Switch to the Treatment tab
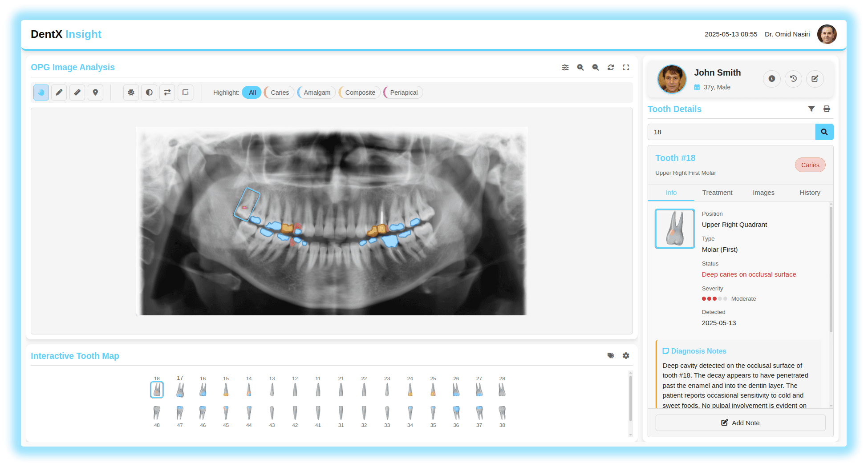The width and height of the screenshot is (868, 467). (718, 193)
